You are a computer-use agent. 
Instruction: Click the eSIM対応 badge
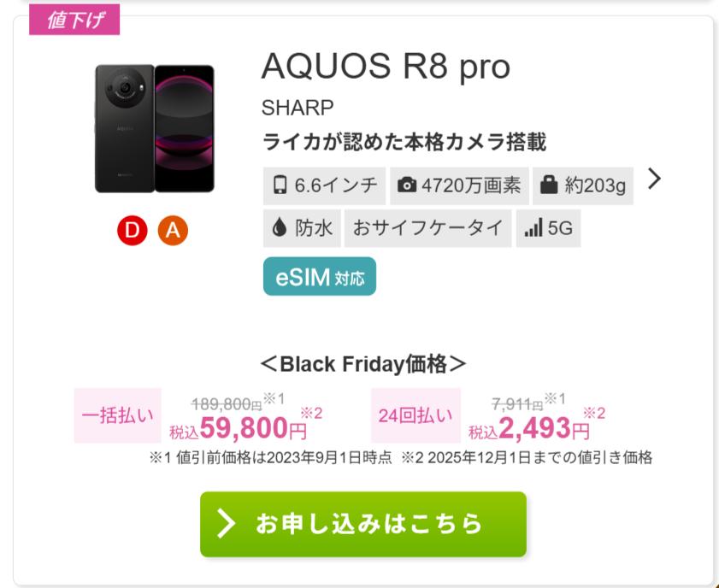pos(320,277)
